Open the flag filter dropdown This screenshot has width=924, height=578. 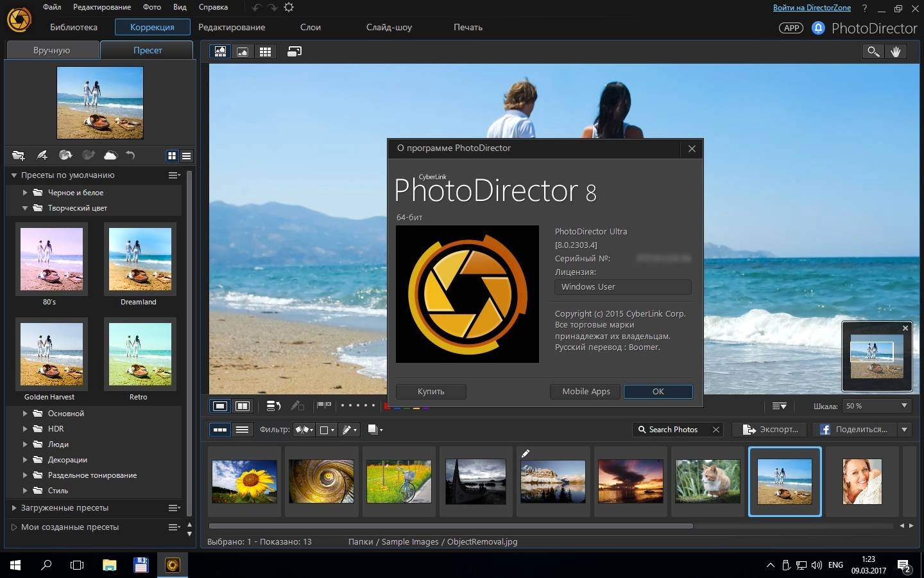point(304,430)
